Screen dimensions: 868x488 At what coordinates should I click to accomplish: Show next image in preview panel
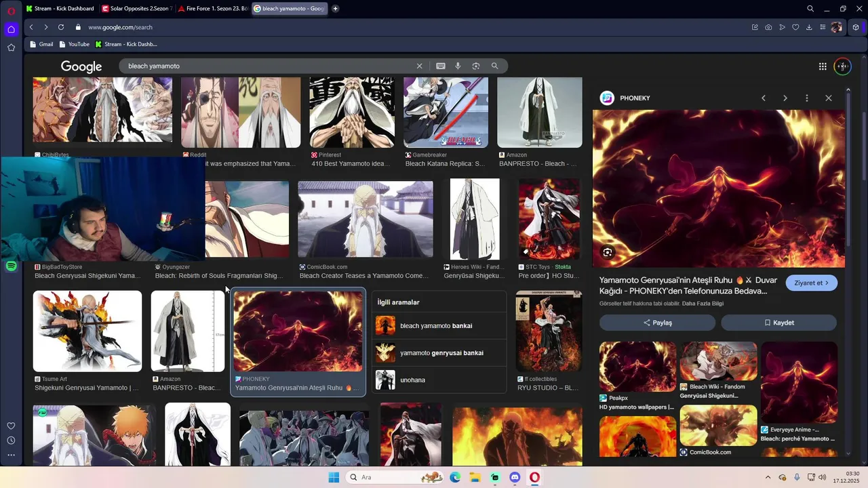tap(785, 98)
